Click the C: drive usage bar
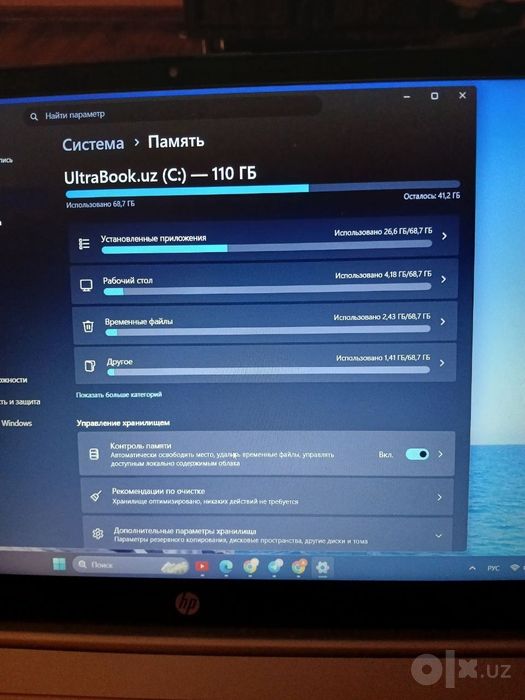 (262, 189)
